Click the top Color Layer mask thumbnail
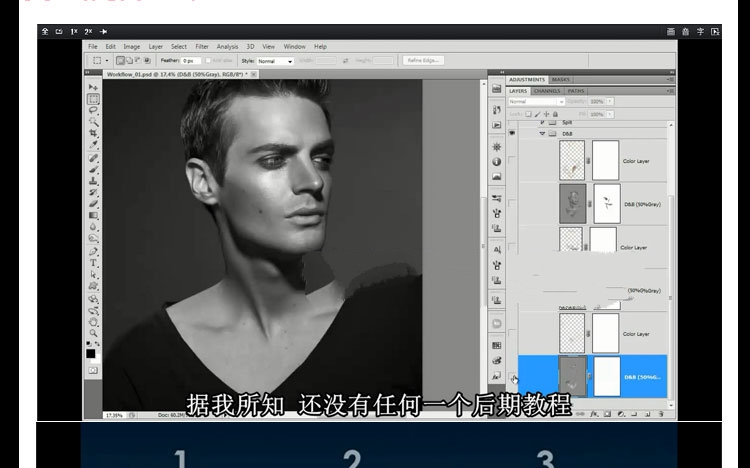This screenshot has width=750, height=468. tap(606, 160)
